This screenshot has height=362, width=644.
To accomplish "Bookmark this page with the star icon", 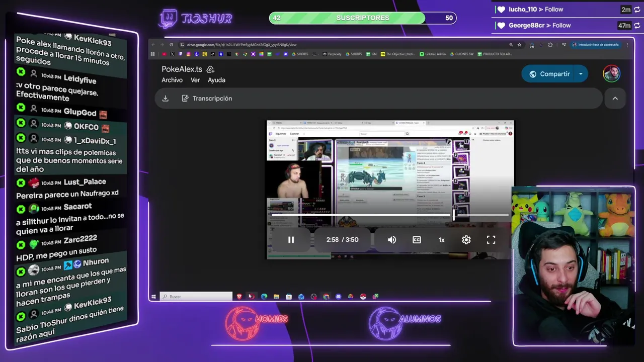I will [519, 45].
